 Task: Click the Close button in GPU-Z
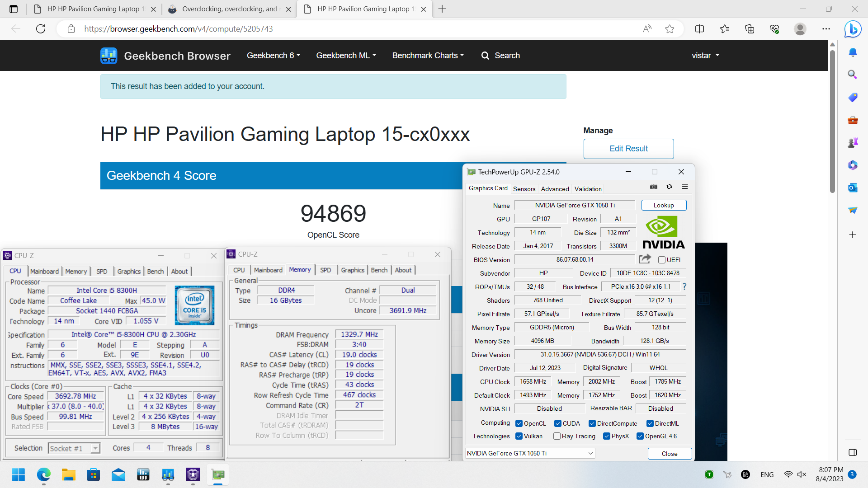(x=670, y=454)
